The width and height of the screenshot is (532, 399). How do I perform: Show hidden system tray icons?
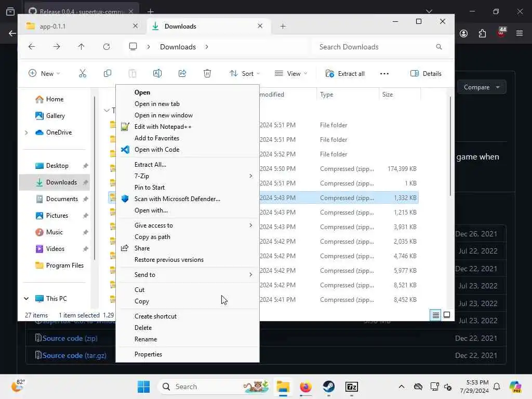pyautogui.click(x=402, y=387)
